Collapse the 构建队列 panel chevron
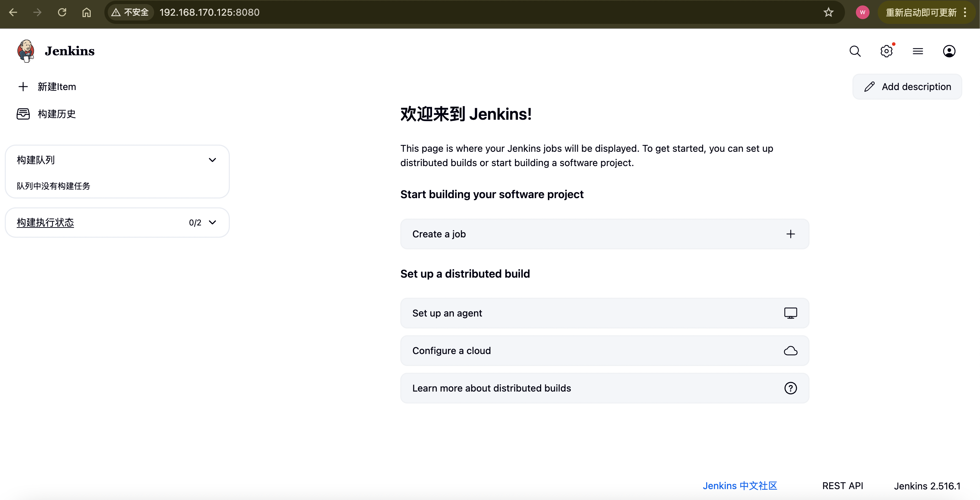The height and width of the screenshot is (500, 980). tap(212, 160)
